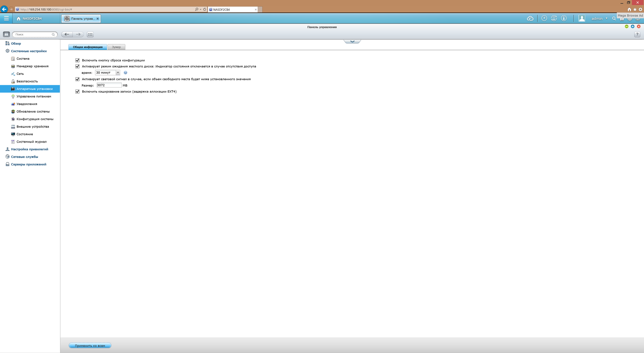Open the main hamburger menu
The image size is (644, 353).
(6, 18)
